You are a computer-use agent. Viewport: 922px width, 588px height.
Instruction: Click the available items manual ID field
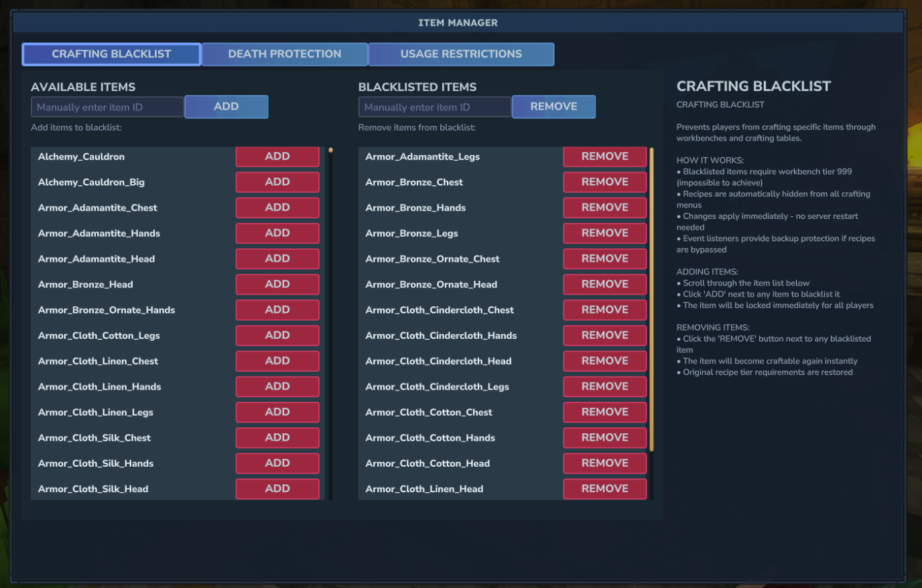(x=107, y=107)
